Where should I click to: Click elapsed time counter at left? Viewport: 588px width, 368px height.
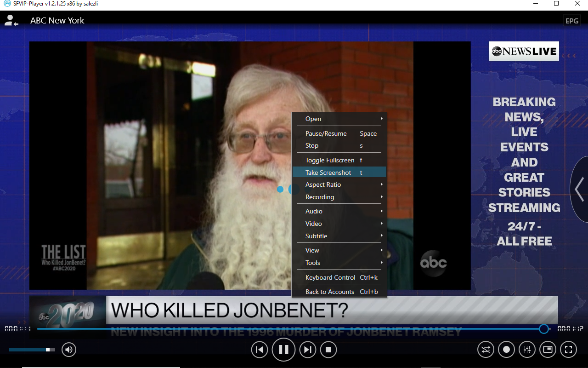(x=18, y=329)
